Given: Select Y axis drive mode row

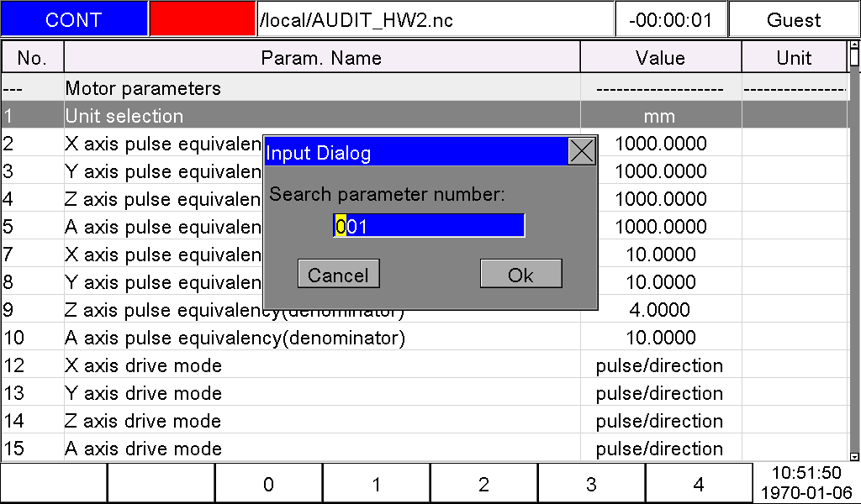Looking at the screenshot, I should (425, 392).
